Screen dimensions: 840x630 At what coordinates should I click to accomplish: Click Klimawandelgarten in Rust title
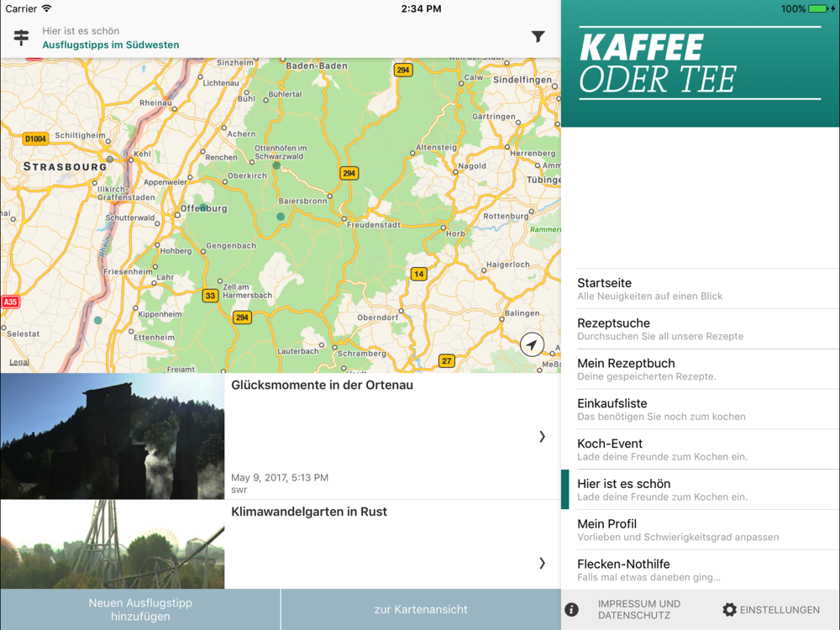308,512
